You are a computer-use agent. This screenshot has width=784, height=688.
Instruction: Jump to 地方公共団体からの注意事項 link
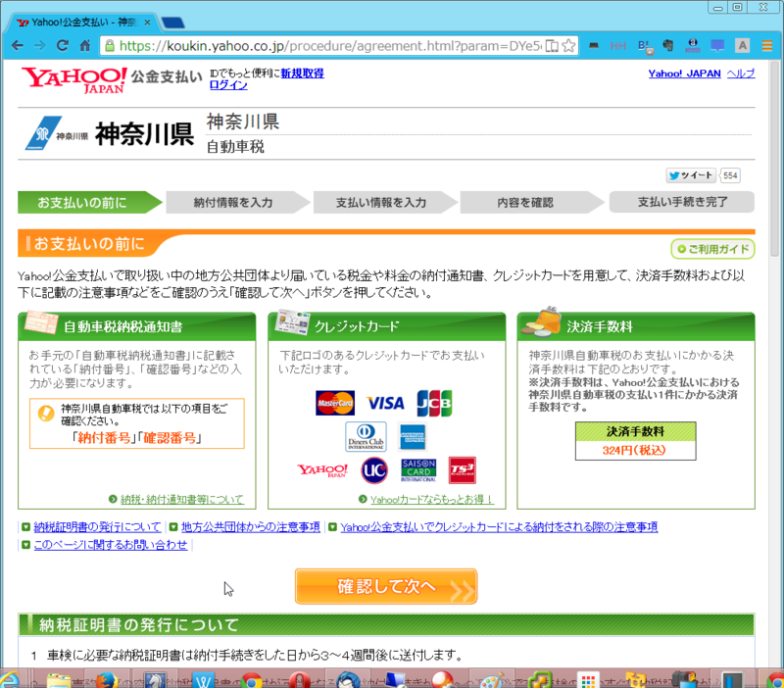pos(250,527)
